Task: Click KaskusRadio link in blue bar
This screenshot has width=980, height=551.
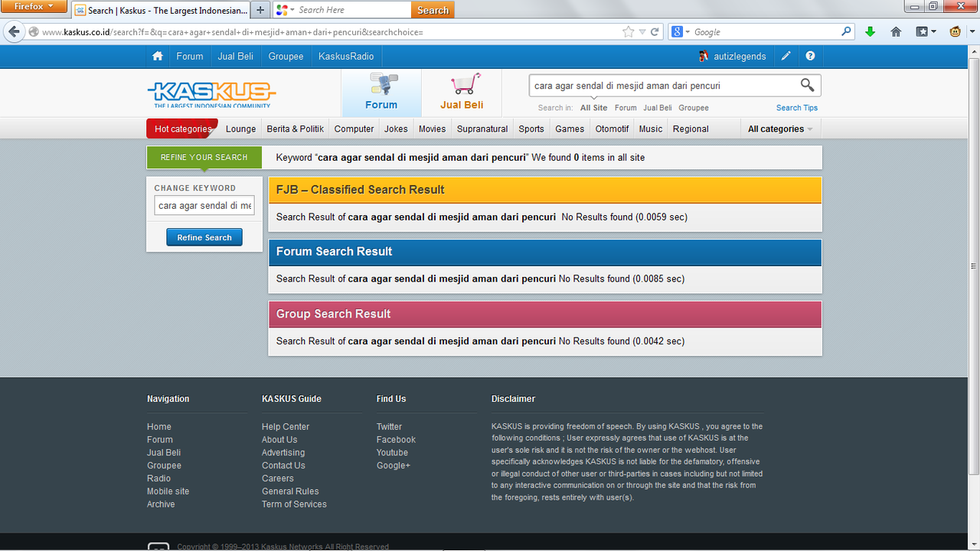Action: click(x=346, y=56)
